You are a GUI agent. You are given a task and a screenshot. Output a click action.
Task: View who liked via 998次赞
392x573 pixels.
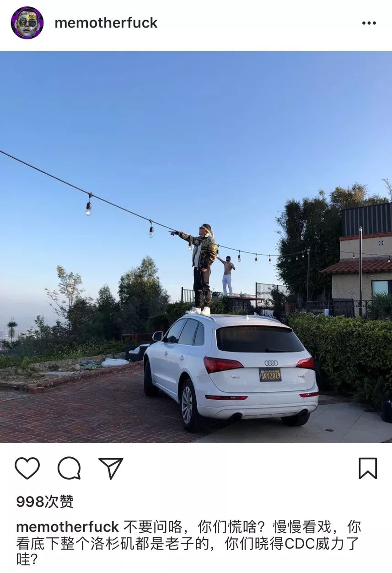[x=45, y=502]
